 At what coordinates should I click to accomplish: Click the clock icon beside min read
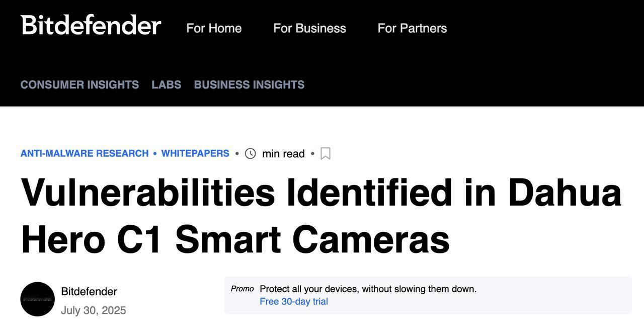tap(251, 154)
